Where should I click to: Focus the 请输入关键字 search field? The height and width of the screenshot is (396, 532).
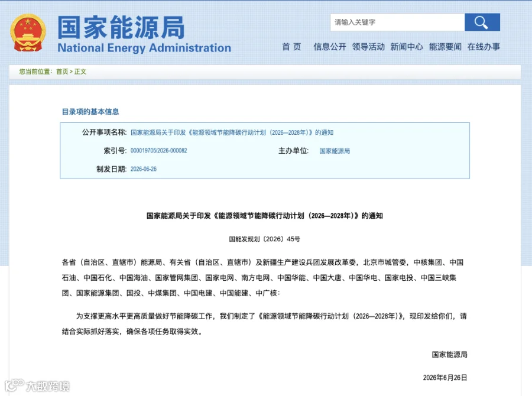tap(397, 22)
